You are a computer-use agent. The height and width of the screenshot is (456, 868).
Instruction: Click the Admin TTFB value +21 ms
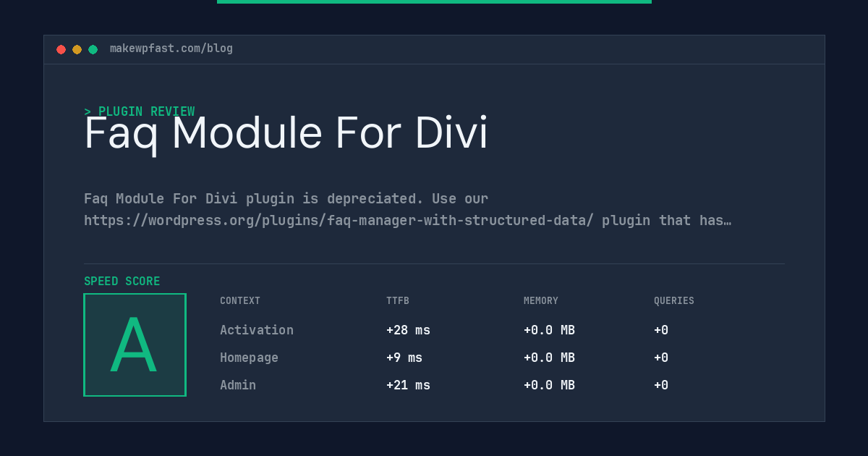pos(408,385)
